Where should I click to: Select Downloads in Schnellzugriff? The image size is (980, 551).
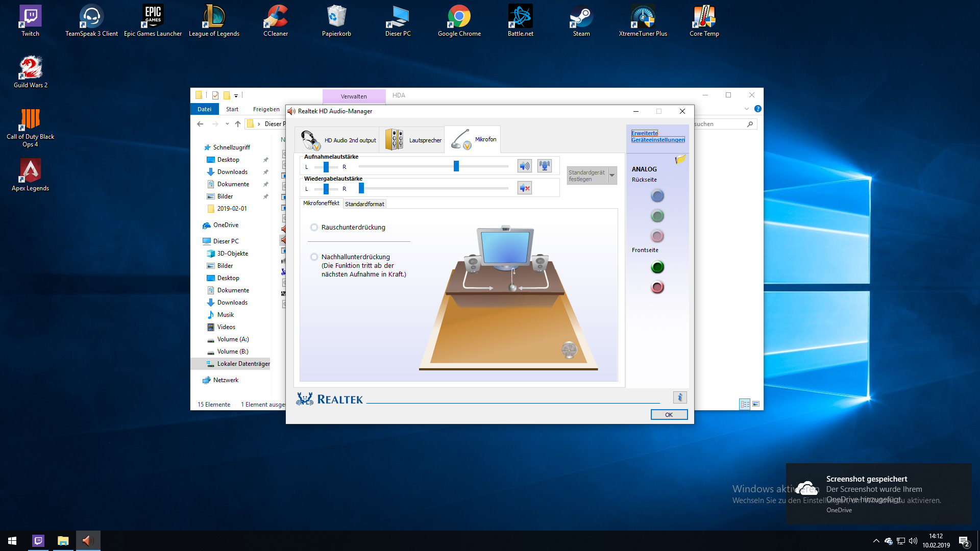point(232,172)
